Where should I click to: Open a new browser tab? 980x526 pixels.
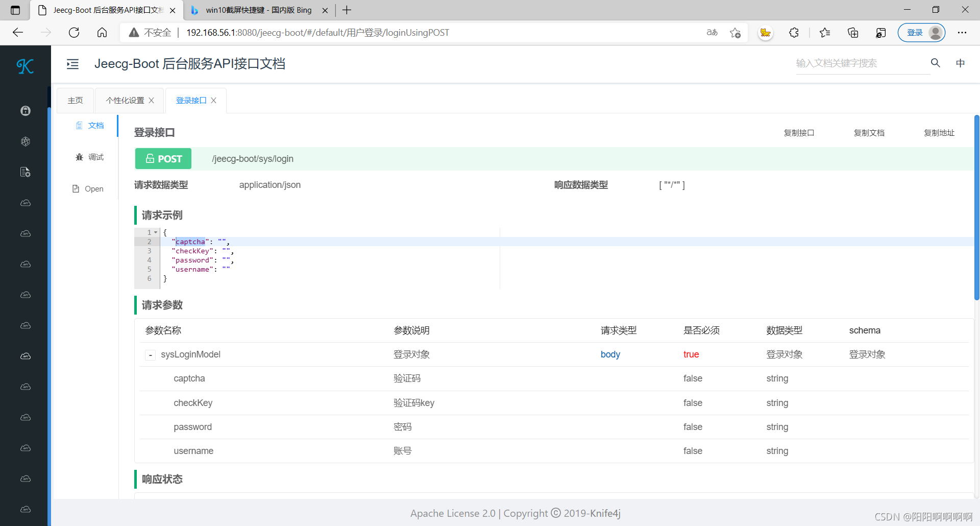coord(347,10)
